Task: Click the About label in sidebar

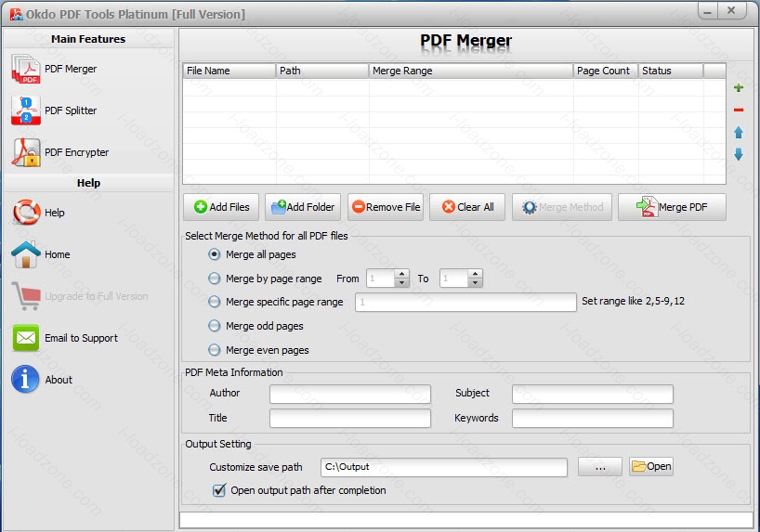Action: [x=59, y=380]
